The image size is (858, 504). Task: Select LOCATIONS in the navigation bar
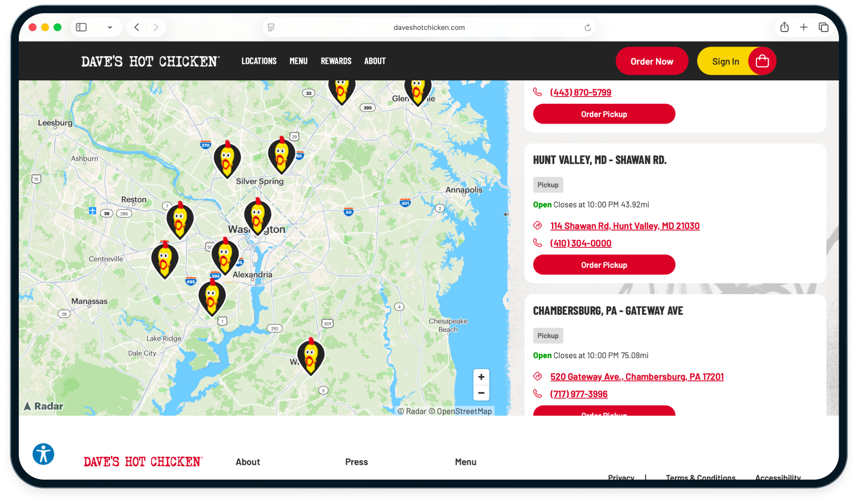click(x=259, y=61)
